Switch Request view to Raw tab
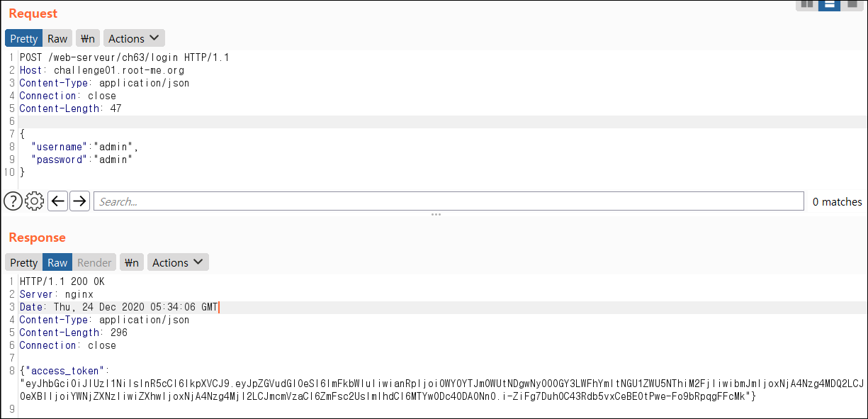868x419 pixels. coord(57,38)
